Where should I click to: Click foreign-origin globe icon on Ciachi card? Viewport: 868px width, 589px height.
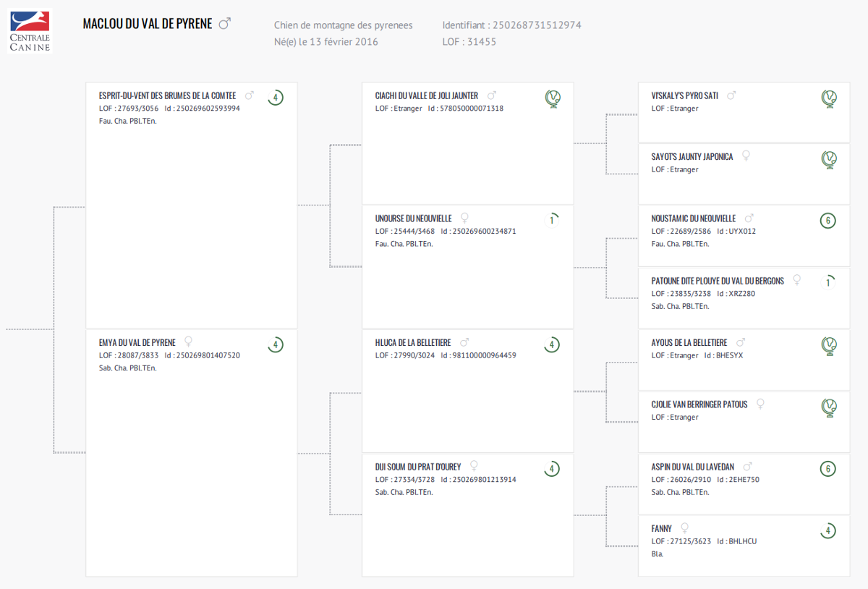point(552,98)
